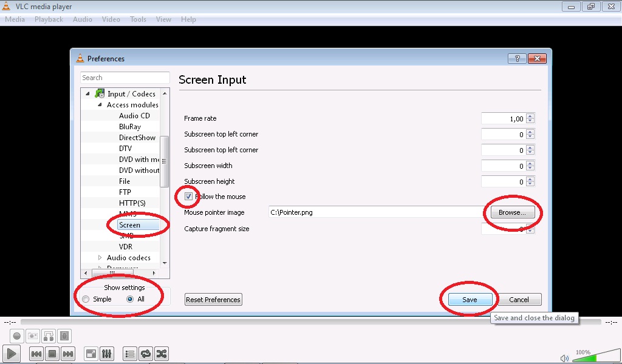Open the Tools menu
The image size is (622, 364).
[138, 19]
